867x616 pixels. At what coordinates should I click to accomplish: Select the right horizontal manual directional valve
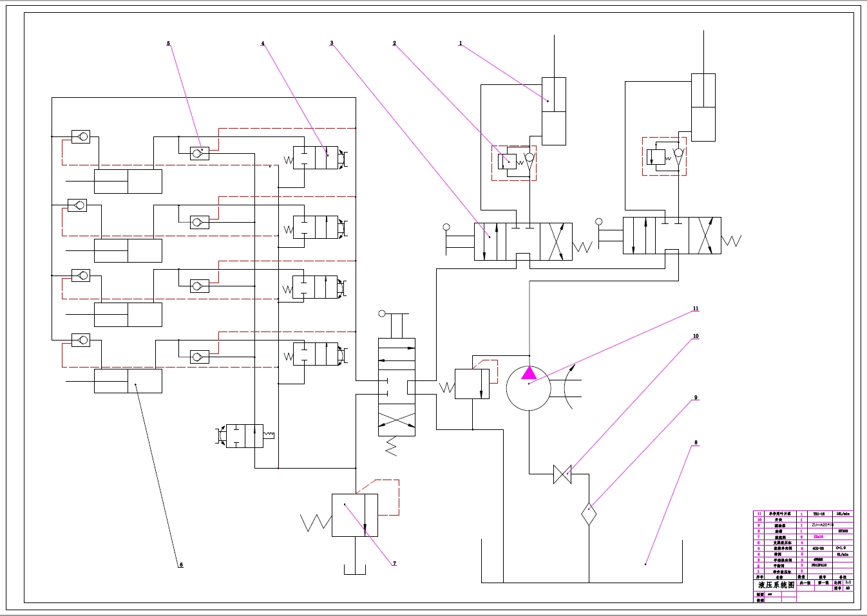coord(672,236)
